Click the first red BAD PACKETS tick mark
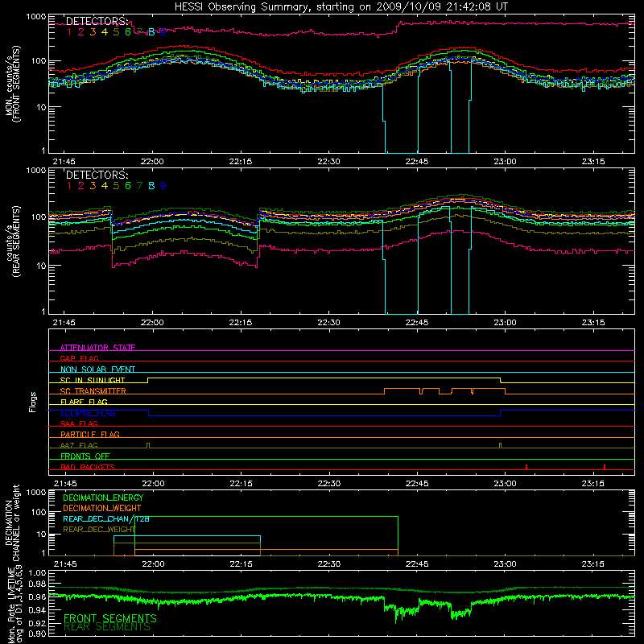The image size is (644, 644). (x=526, y=467)
